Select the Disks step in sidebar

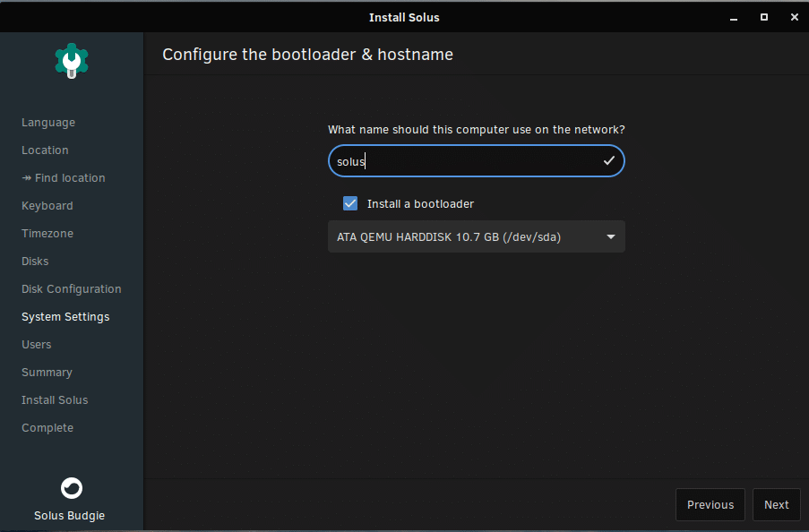click(x=35, y=262)
